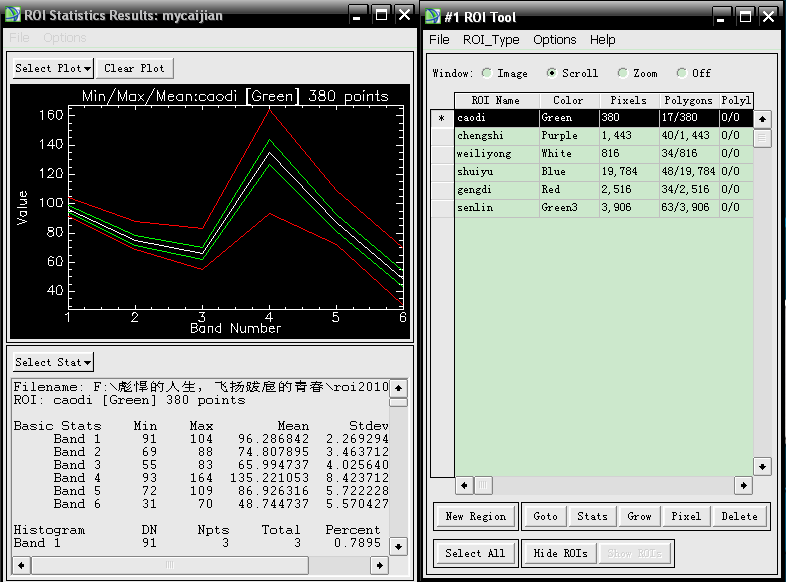Click stats text scroll left arrow
This screenshot has width=786, height=582.
[x=21, y=565]
